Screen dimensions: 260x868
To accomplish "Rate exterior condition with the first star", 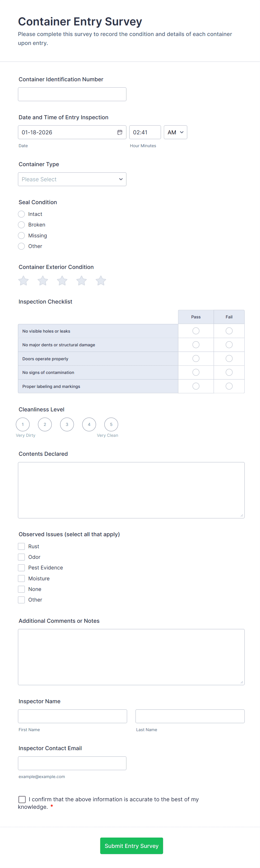I will (x=23, y=280).
